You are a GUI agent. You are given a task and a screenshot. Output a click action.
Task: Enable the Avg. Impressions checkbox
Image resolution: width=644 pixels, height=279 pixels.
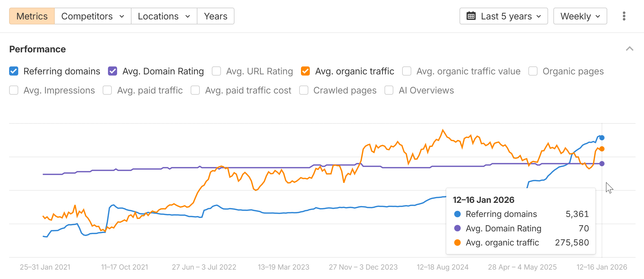[14, 90]
